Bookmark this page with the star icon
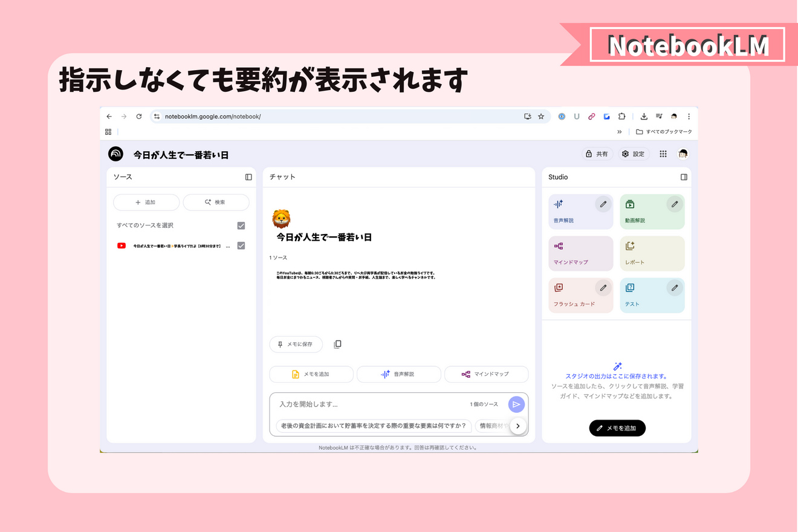Viewport: 798px width, 532px height. pyautogui.click(x=541, y=117)
